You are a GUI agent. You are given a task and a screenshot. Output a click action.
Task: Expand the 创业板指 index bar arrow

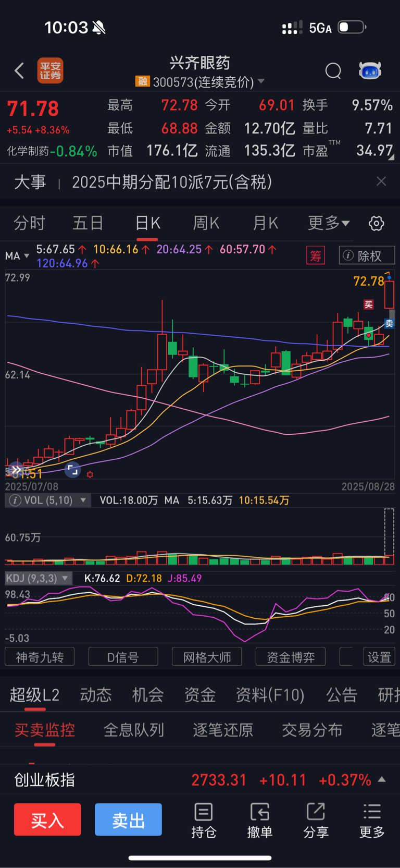pos(382,779)
